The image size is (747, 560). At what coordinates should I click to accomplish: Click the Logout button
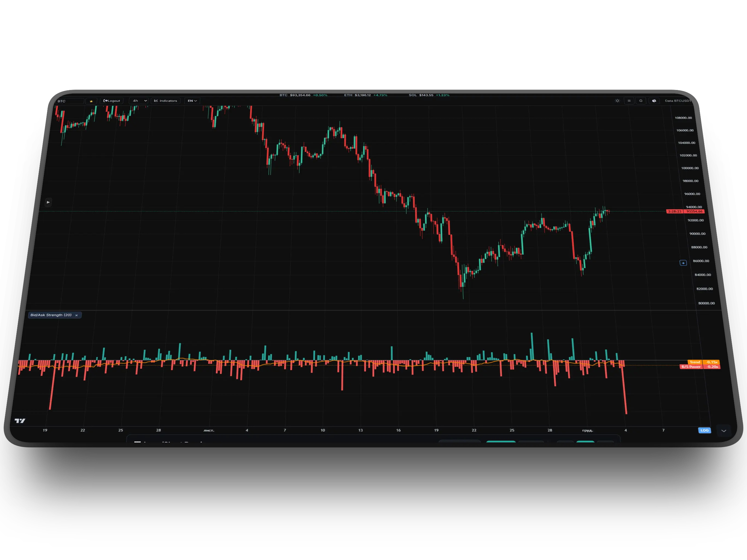pos(112,101)
